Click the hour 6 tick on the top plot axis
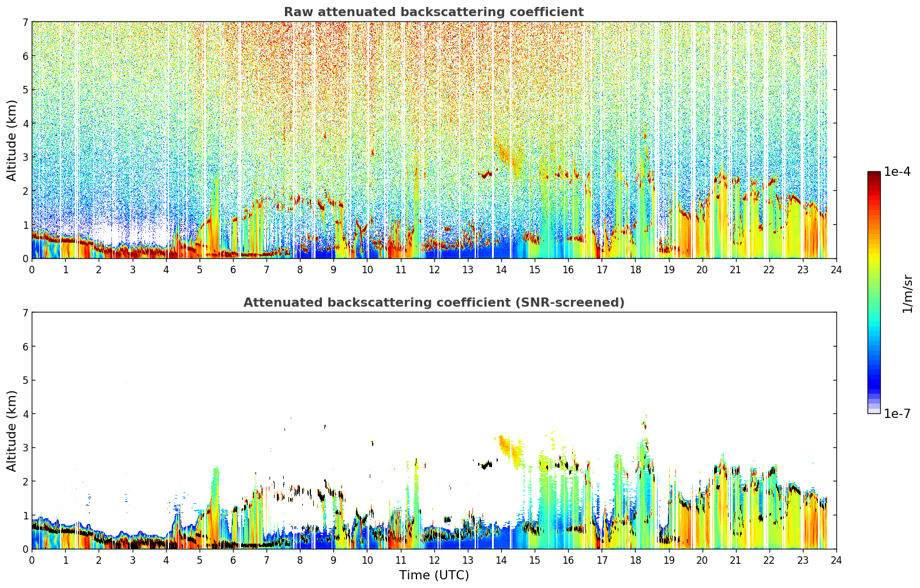Screen dimensions: 920x588 [x=233, y=269]
